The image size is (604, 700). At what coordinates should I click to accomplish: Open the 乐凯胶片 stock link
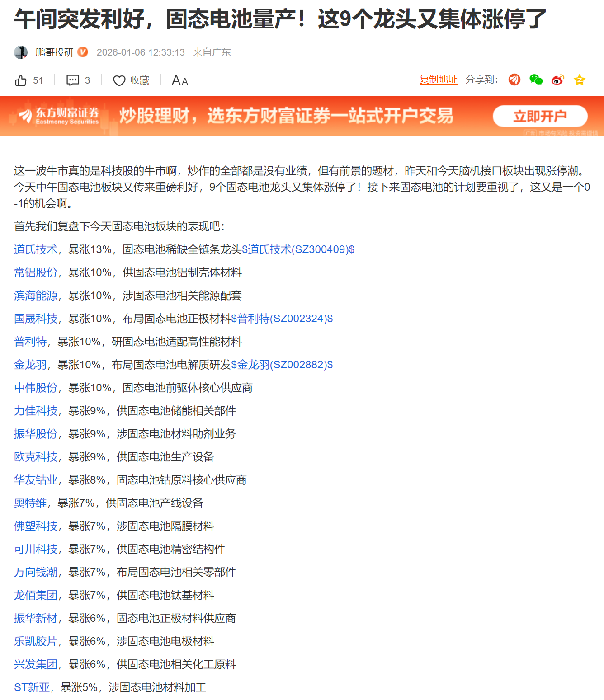coord(36,641)
